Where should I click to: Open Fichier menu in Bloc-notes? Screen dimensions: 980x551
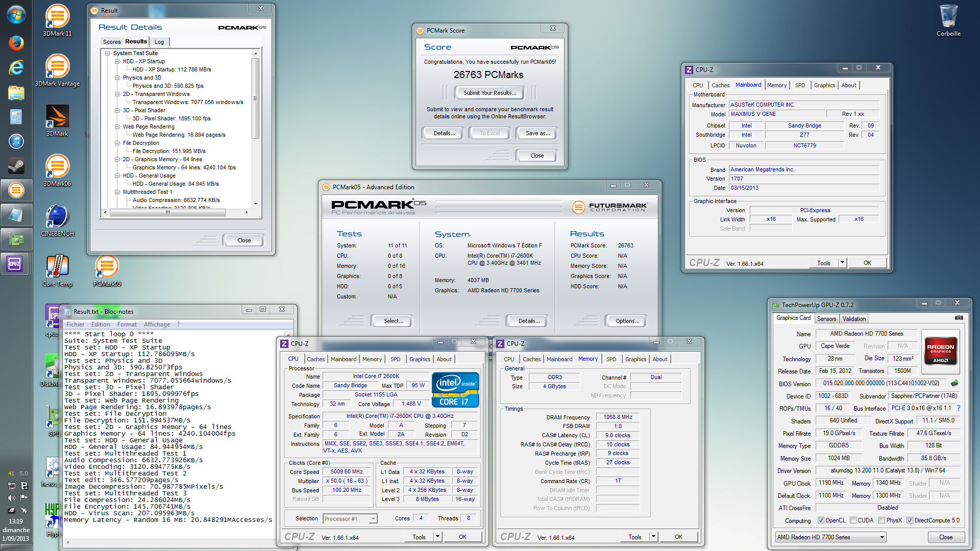coord(75,324)
